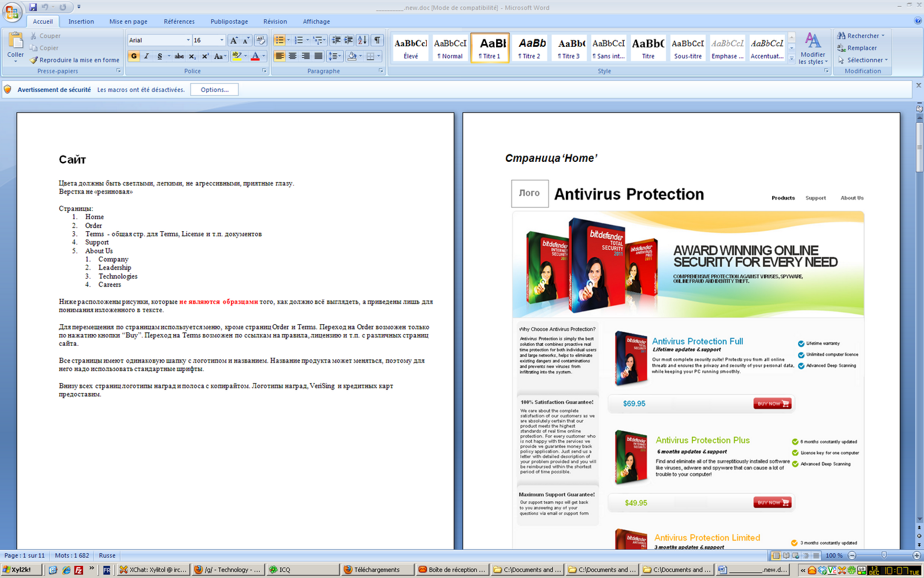Click the Coller paste clipboard icon
This screenshot has width=924, height=578.
(x=16, y=40)
